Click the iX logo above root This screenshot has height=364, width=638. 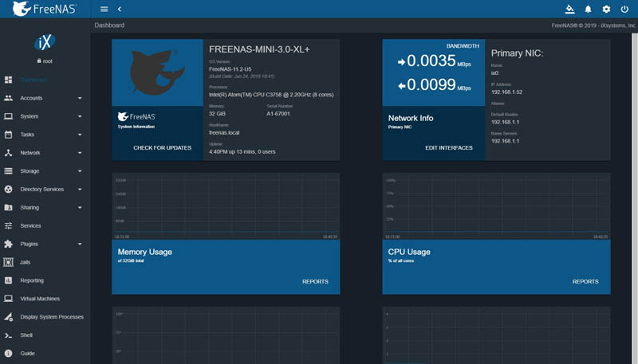pos(45,42)
